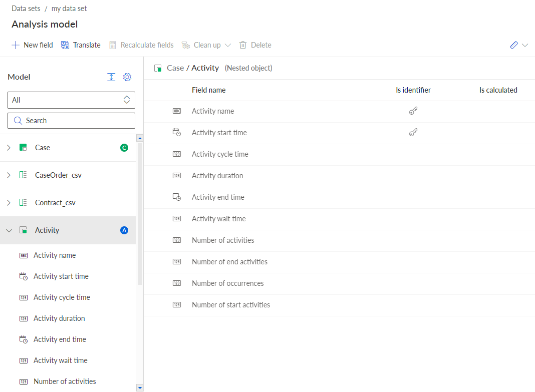535x392 pixels.
Task: Click the Search input field
Action: pyautogui.click(x=71, y=121)
